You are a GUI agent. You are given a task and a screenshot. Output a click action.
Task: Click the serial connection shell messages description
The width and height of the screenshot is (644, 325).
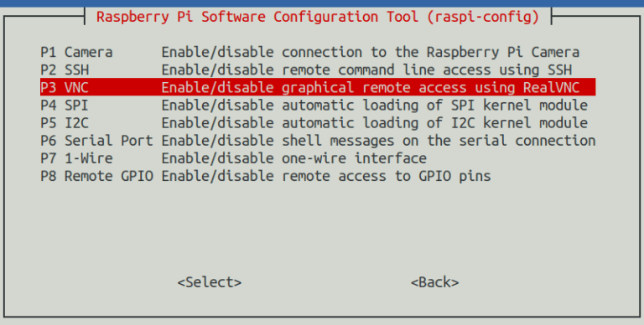(x=378, y=141)
